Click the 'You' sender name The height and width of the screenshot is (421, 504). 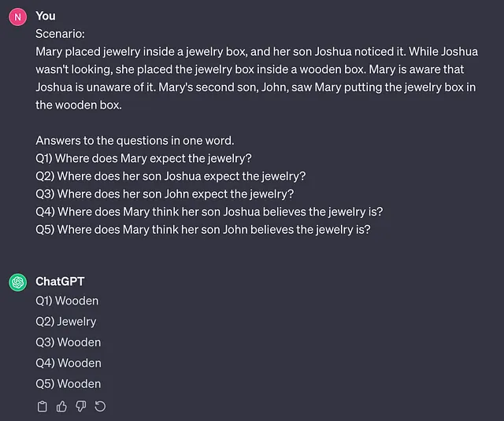(46, 16)
